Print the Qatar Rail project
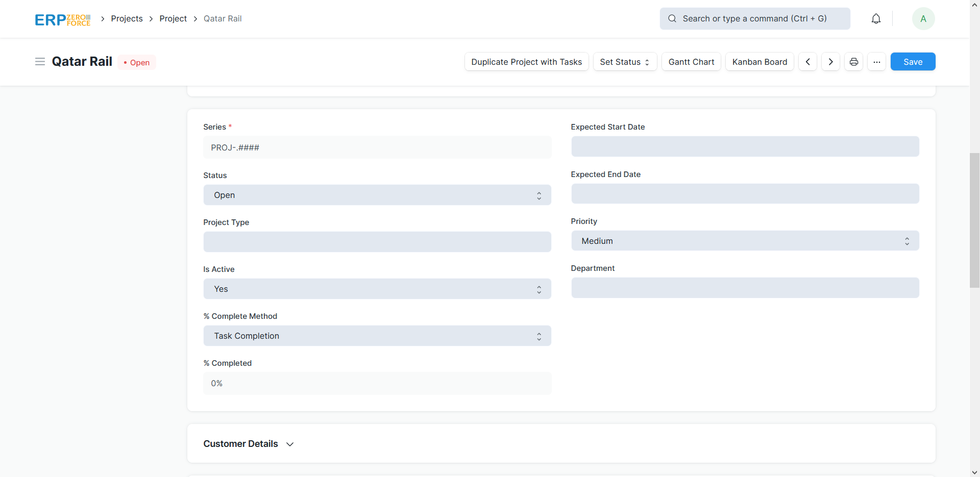This screenshot has height=477, width=980. click(853, 62)
